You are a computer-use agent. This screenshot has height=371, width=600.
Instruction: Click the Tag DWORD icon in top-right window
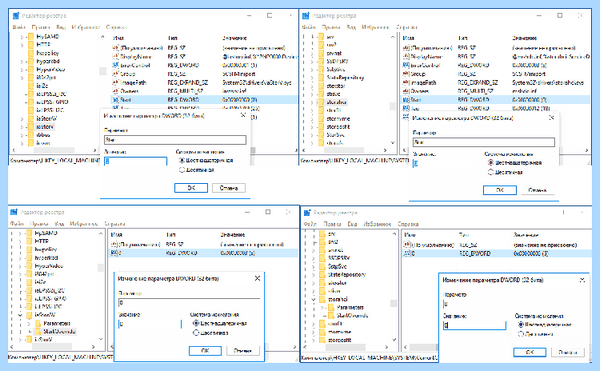coord(406,109)
